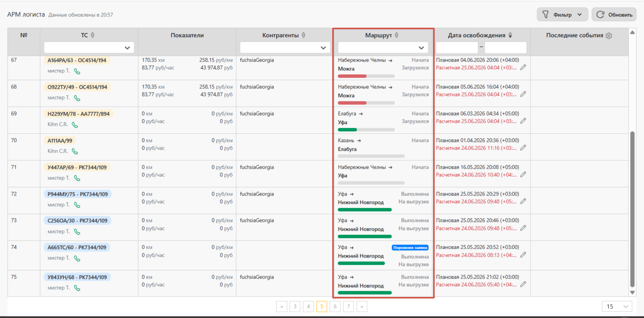
Task: Open page size dropdown showing 15
Action: coord(617,307)
